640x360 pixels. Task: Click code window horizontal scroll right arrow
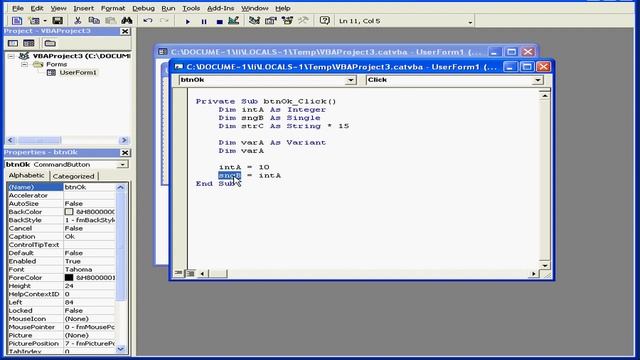click(x=534, y=274)
